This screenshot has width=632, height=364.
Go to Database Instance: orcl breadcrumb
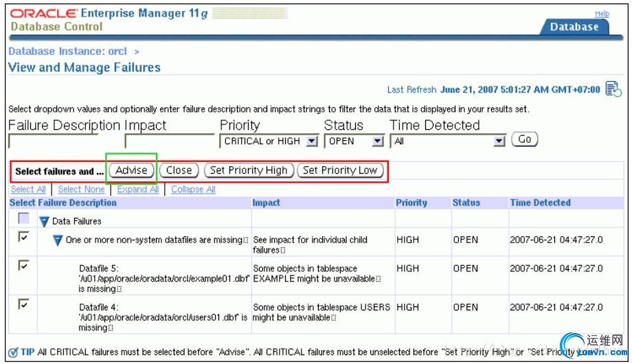pos(68,52)
